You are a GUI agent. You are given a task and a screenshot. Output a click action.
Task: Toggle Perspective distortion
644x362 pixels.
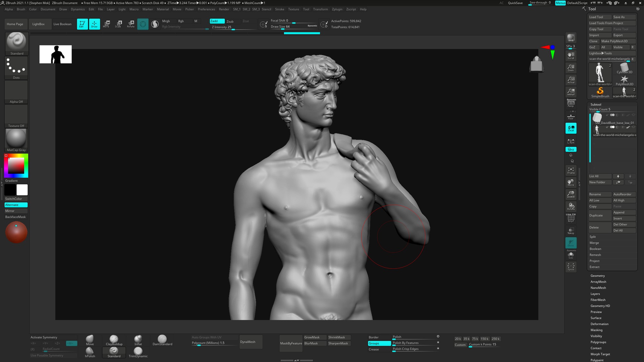571,103
